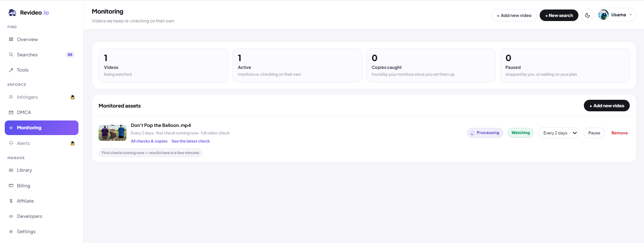Click the Every 2 days schedule subtitle text

tap(180, 133)
